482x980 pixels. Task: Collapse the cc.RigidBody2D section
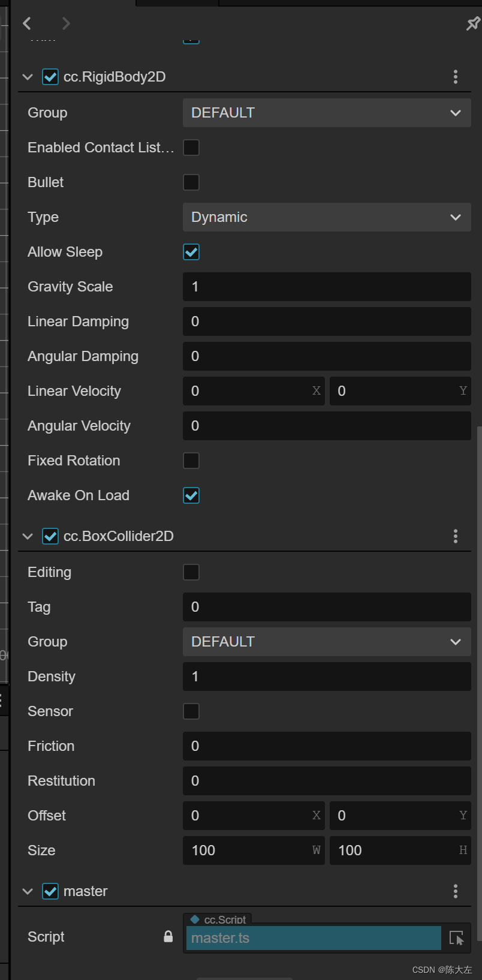coord(28,77)
